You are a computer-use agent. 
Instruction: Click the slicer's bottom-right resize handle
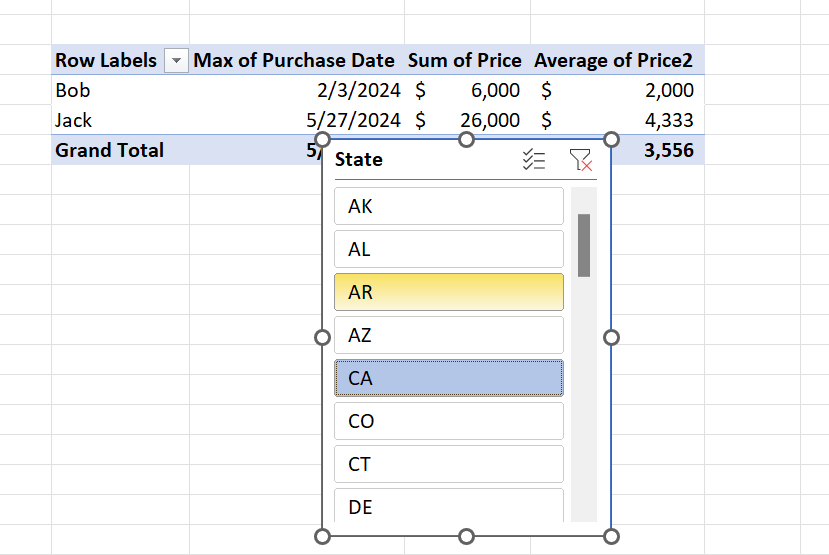point(612,537)
